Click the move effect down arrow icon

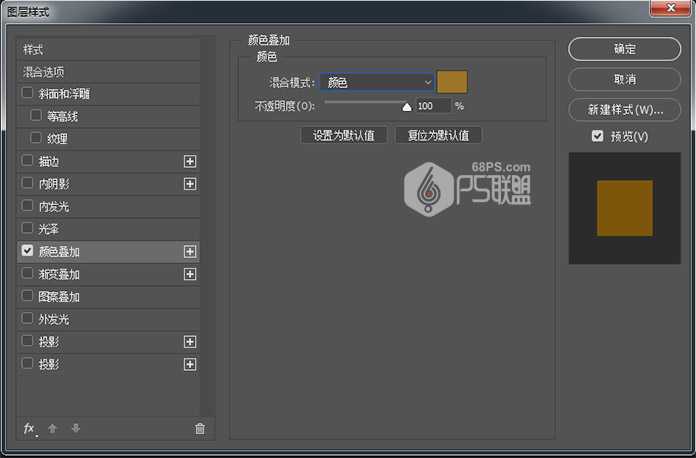tap(75, 428)
